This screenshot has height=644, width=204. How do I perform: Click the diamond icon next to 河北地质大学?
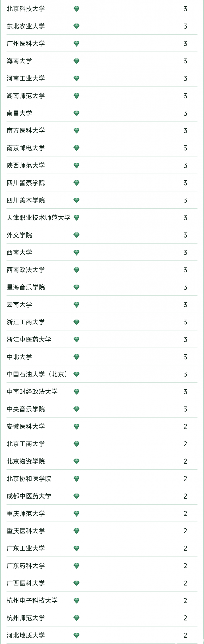(x=76, y=635)
